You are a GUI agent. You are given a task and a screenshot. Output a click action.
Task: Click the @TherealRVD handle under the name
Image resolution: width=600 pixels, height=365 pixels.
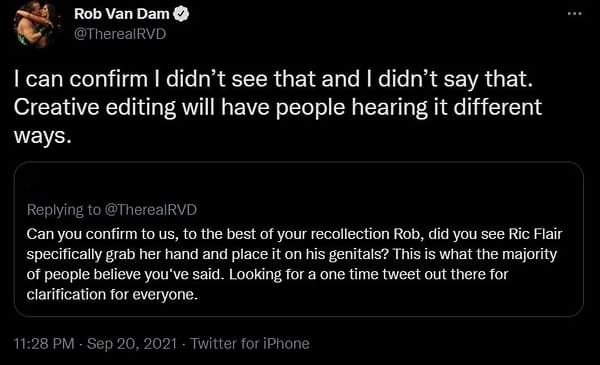click(x=120, y=34)
